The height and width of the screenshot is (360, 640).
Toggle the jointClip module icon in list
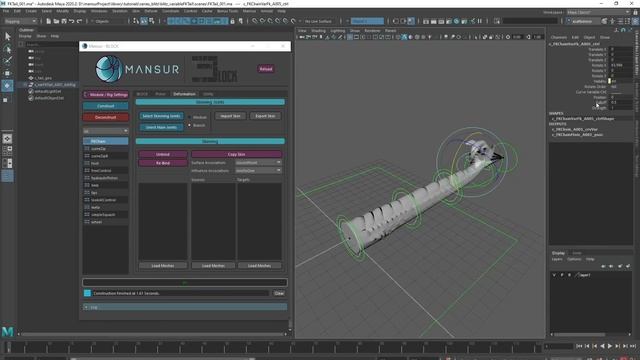coord(87,149)
